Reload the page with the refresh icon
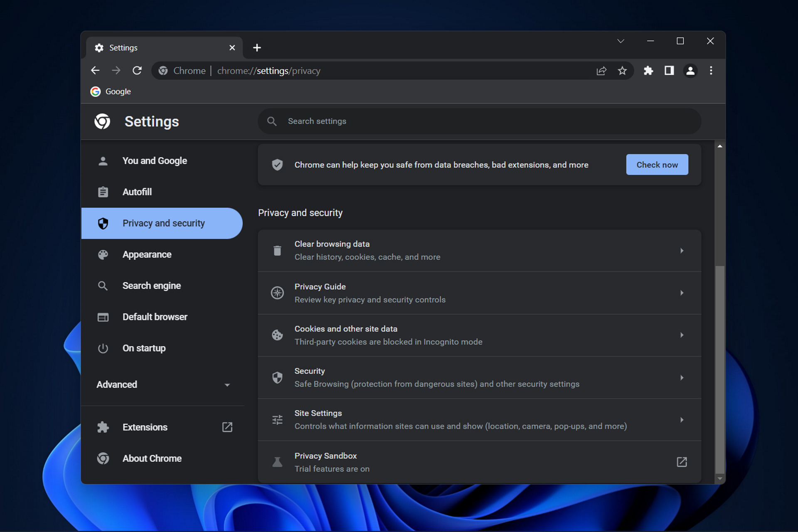 click(x=137, y=71)
